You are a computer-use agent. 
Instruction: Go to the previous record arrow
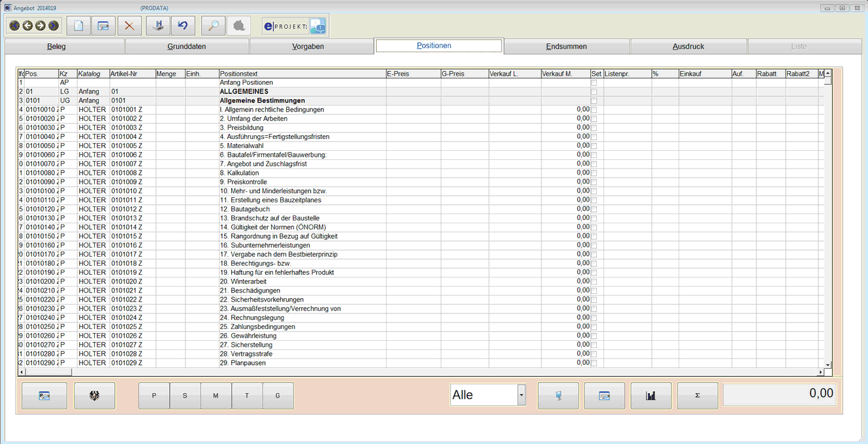(x=27, y=25)
